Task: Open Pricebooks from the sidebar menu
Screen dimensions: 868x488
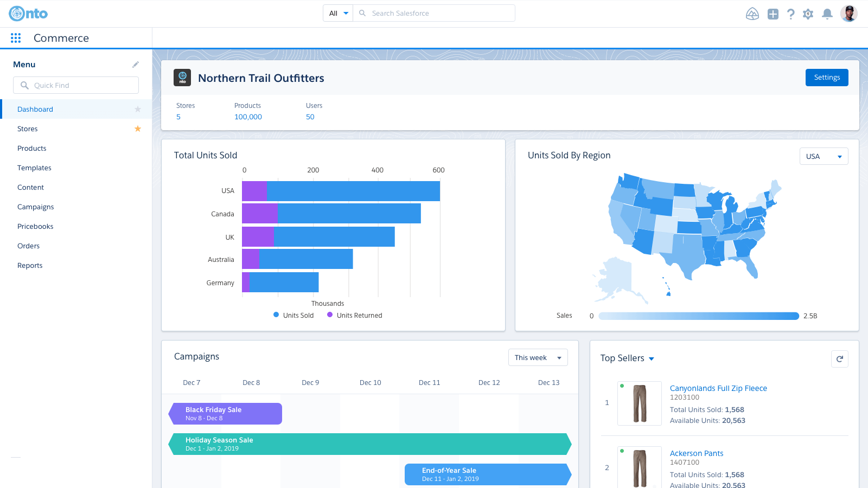Action: click(35, 227)
